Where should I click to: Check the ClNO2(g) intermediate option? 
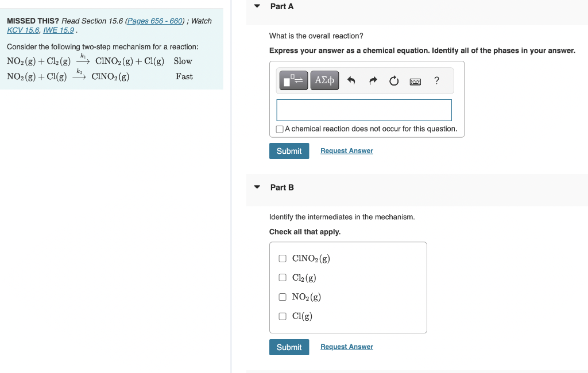click(x=283, y=258)
